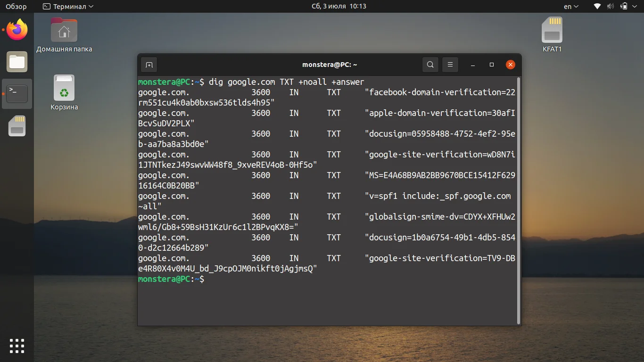Click the battery icon in the top bar
This screenshot has height=362, width=644.
[623, 6]
